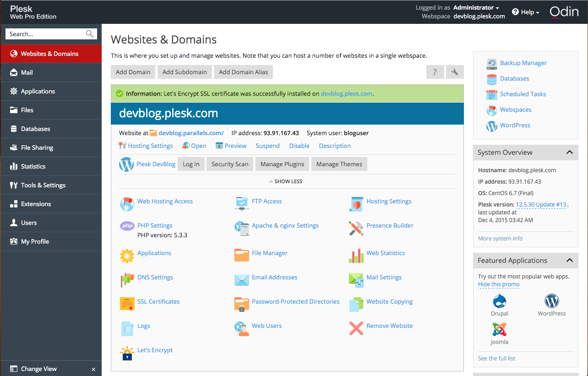588x376 pixels.
Task: Click the wrench settings button near Add Domain Alias
Action: coord(455,72)
